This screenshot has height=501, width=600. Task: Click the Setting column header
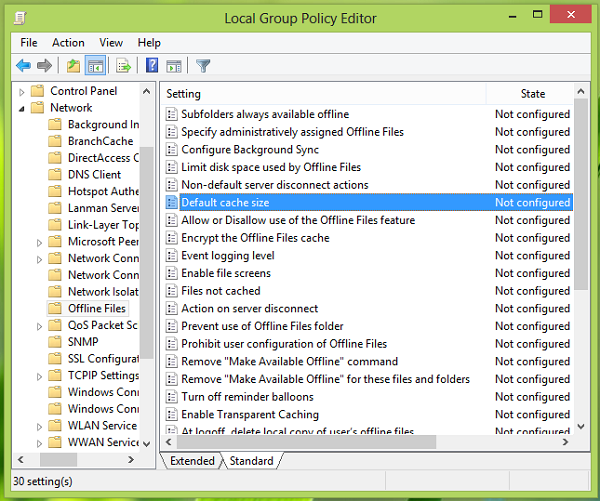tap(323, 94)
